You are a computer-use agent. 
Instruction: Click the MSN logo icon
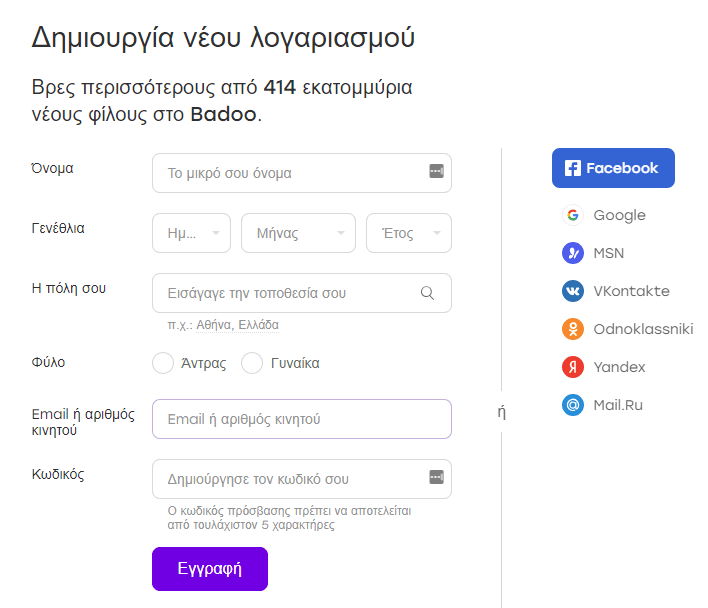572,253
